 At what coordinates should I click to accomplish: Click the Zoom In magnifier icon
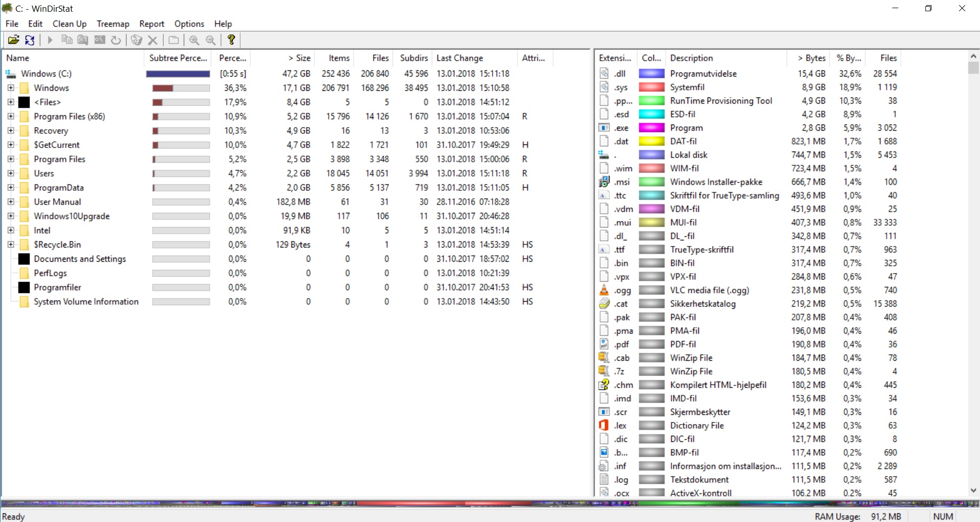pos(194,40)
